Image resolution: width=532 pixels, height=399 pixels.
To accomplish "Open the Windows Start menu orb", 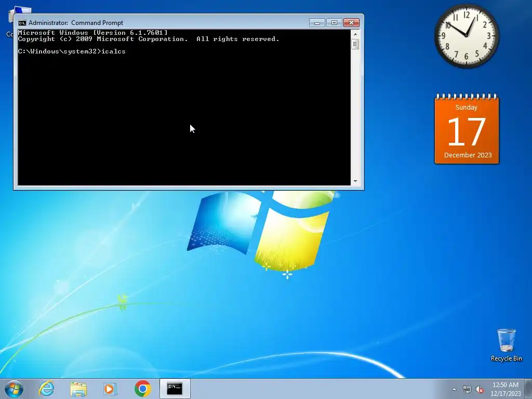I will [x=14, y=389].
